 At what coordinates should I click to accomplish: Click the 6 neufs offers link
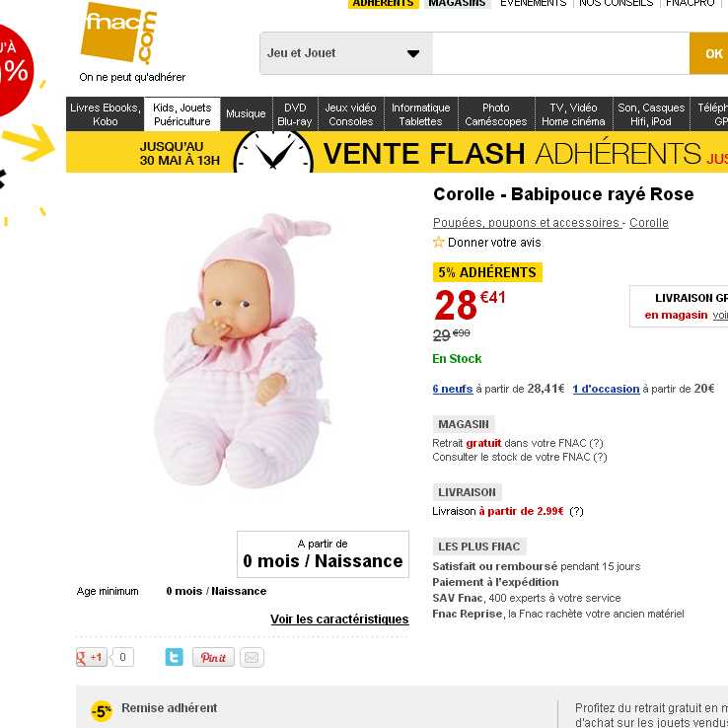452,389
